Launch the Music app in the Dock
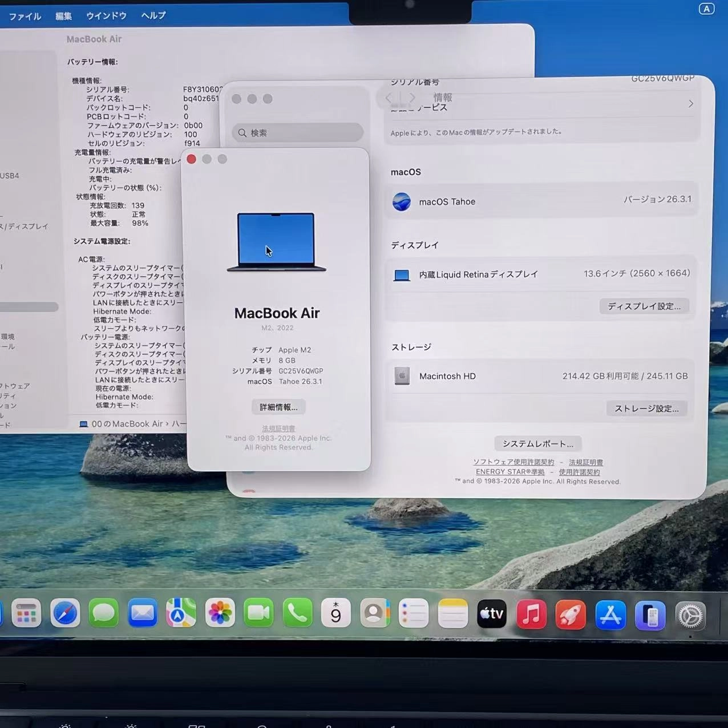Image resolution: width=728 pixels, height=728 pixels. (531, 614)
